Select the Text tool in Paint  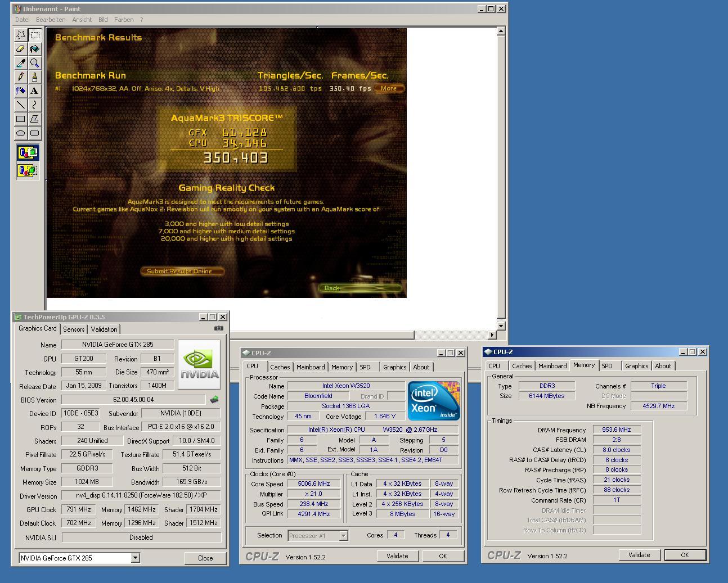35,91
